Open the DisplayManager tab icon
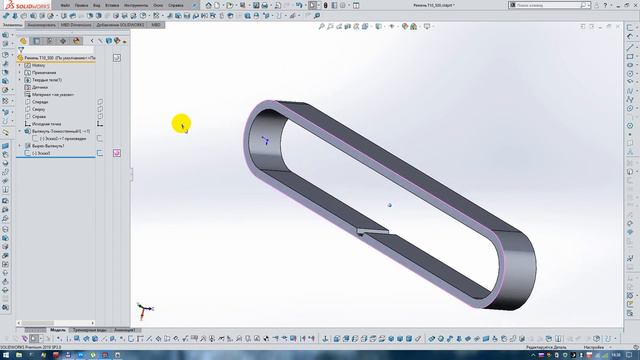This screenshot has height=360, width=640. [x=76, y=41]
